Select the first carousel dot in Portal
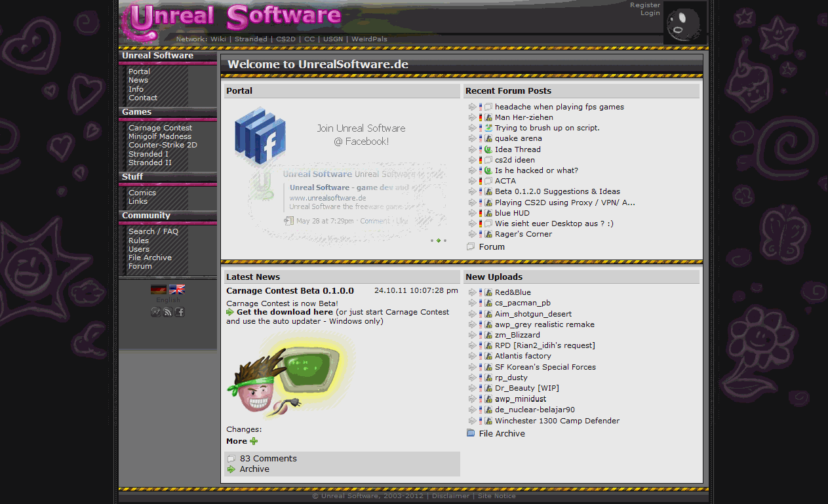The width and height of the screenshot is (828, 504). (432, 241)
